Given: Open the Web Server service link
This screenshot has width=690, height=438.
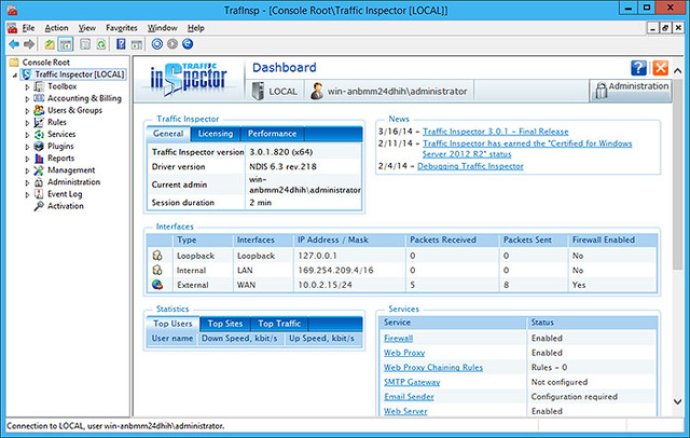Looking at the screenshot, I should tap(405, 411).
